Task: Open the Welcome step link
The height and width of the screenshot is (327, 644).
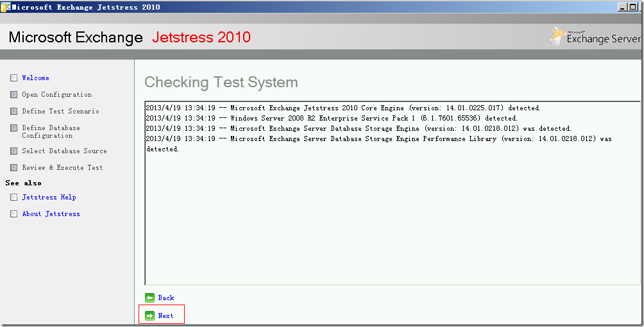Action: click(x=36, y=78)
